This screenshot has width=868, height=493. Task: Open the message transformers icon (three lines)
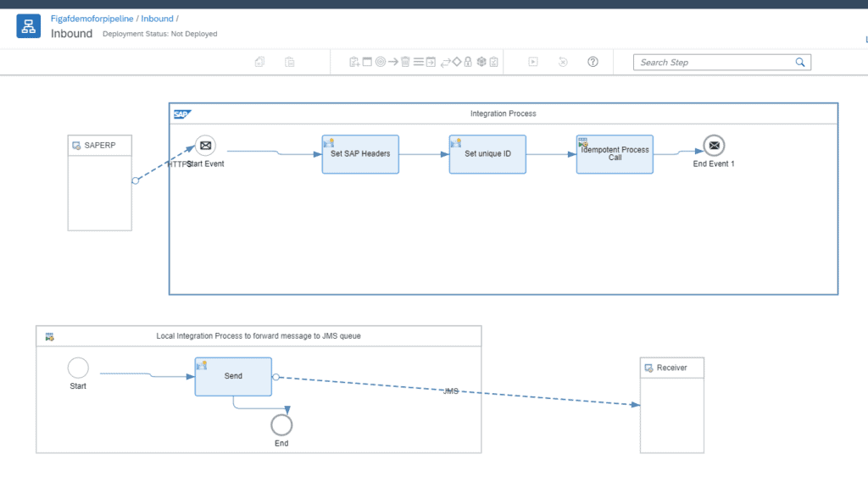click(x=419, y=62)
